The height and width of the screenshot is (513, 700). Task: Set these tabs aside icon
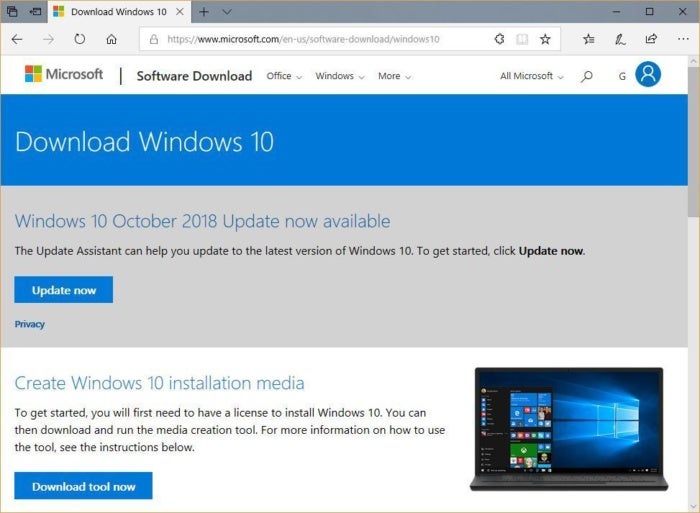[x=35, y=12]
